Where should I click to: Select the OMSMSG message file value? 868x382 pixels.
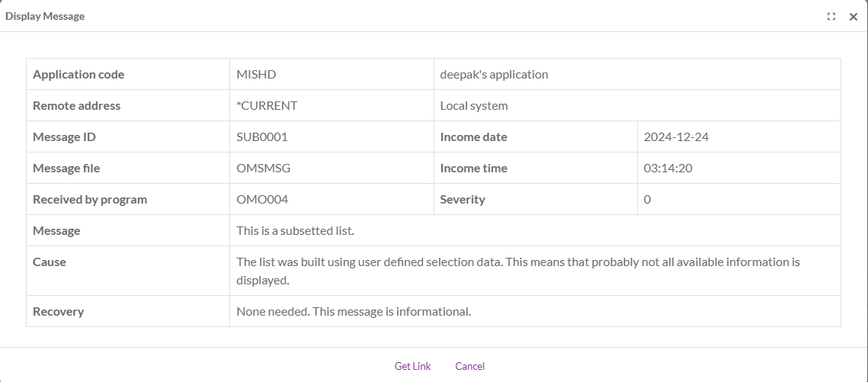(263, 169)
